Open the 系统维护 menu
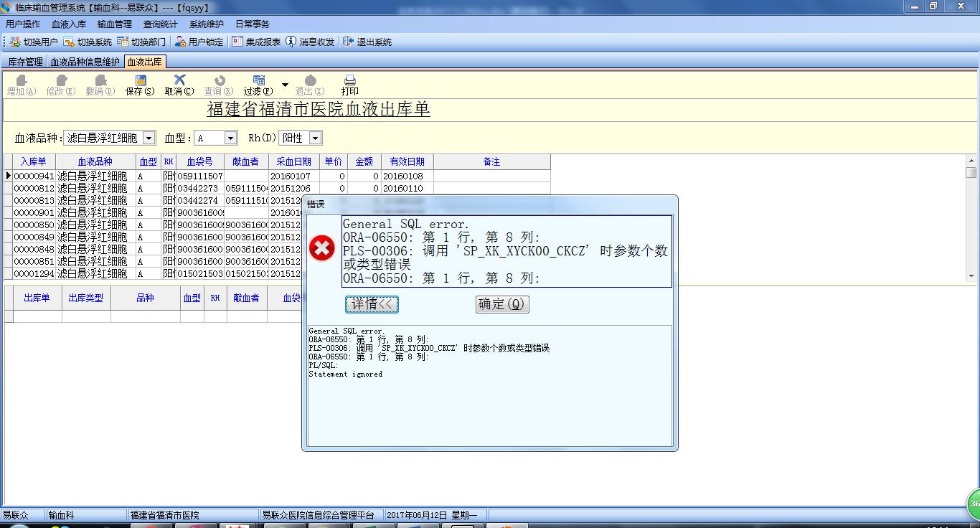 tap(207, 24)
